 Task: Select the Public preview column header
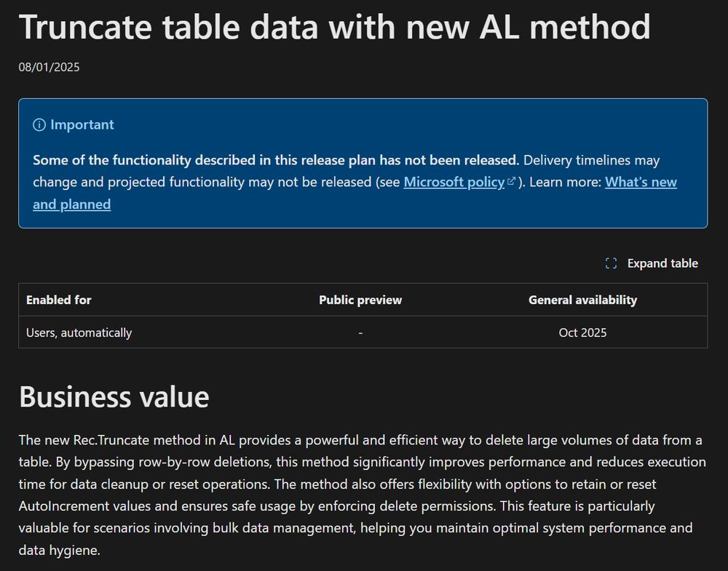point(360,300)
